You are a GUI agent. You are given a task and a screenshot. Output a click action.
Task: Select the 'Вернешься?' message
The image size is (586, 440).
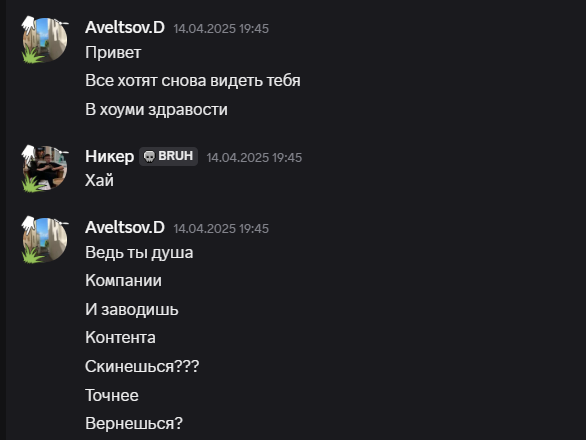tap(134, 424)
